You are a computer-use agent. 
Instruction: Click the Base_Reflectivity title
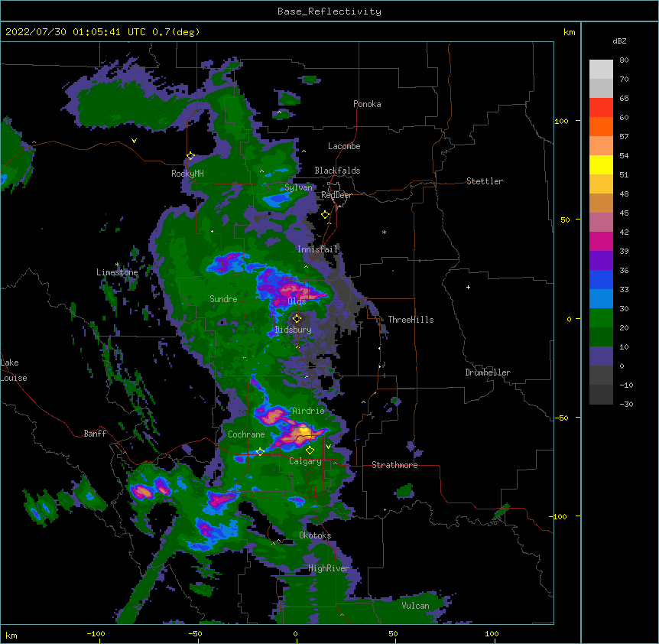pos(329,11)
